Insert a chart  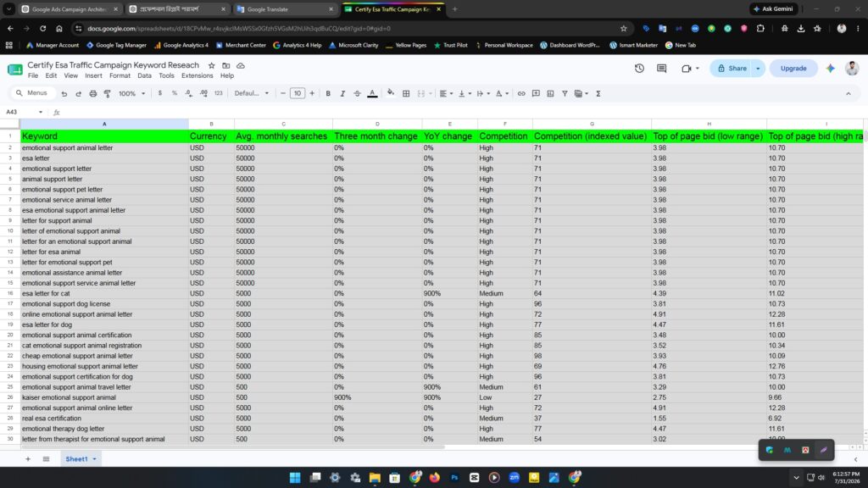click(x=550, y=93)
